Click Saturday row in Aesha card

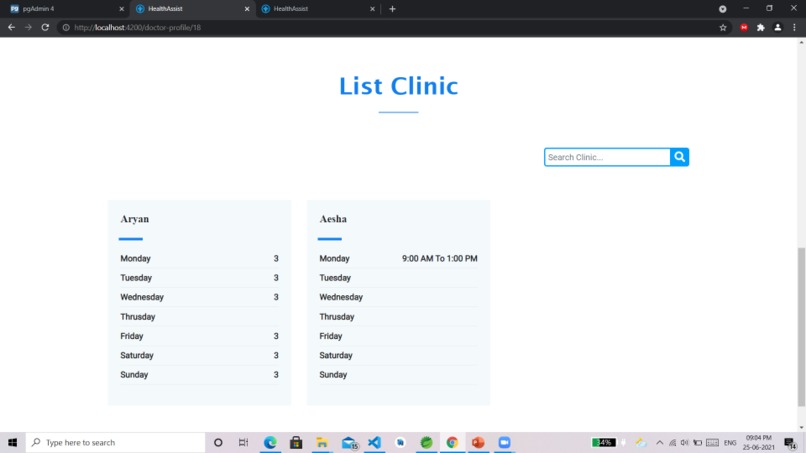[x=398, y=355]
